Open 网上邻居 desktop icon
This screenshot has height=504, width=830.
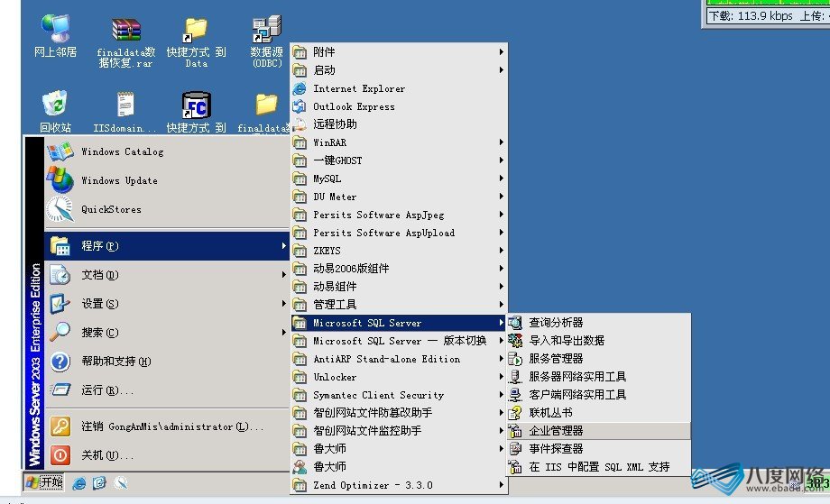point(56,36)
